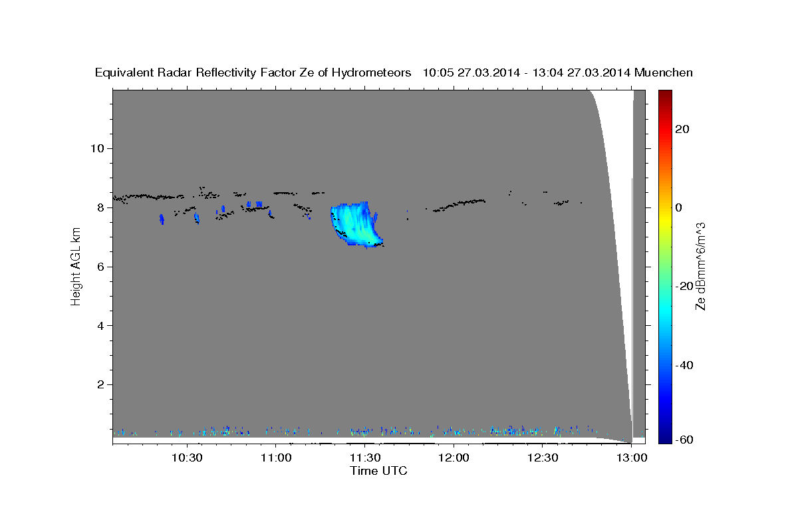798x532 pixels.
Task: Click the dark red top of the colorbar
Action: coord(664,94)
